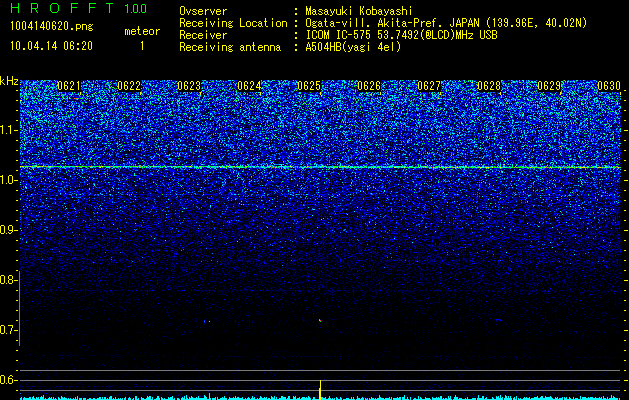Image resolution: width=629 pixels, height=400 pixels.
Task: Click the Ogata-vill. Akita-Pref. JAPAN location text
Action: tap(446, 24)
